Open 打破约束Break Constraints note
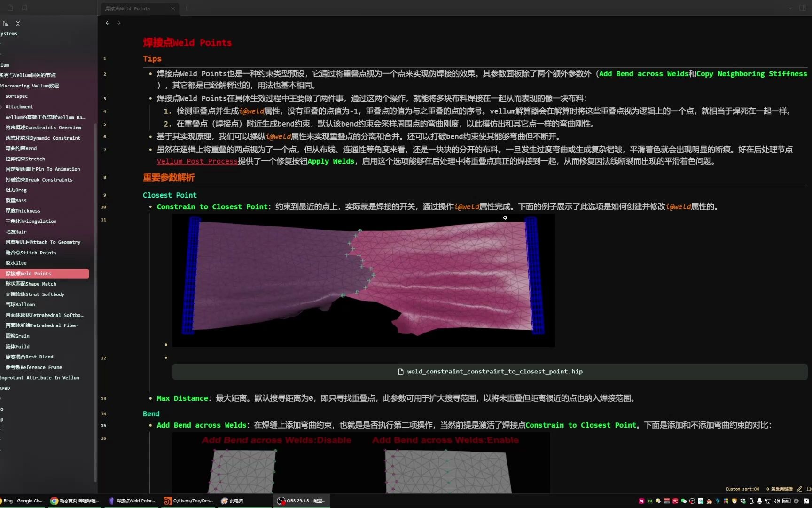Screen dimensions: 812x508 (39, 180)
